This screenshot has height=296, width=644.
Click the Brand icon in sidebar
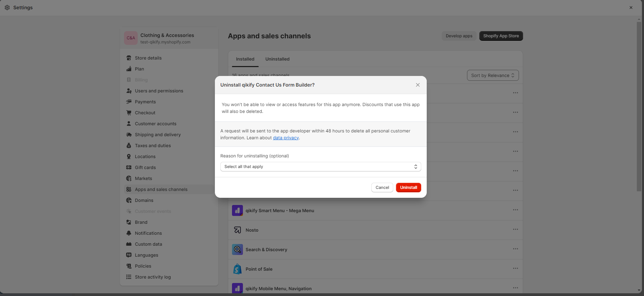[129, 222]
